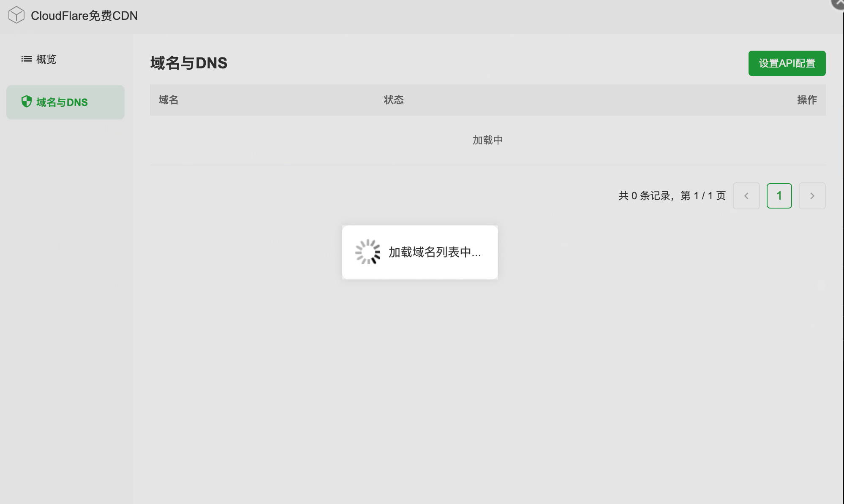
Task: Click the right chevron pagination arrow
Action: pos(812,195)
